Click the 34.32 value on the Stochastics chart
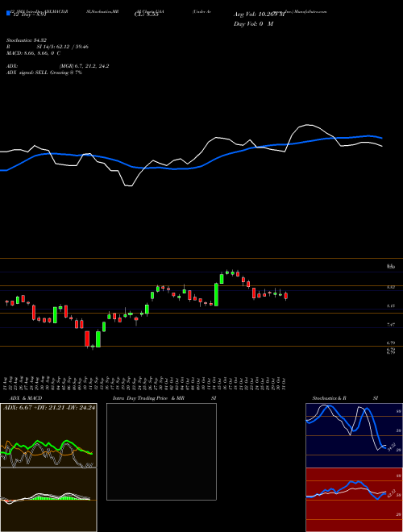 click(392, 447)
